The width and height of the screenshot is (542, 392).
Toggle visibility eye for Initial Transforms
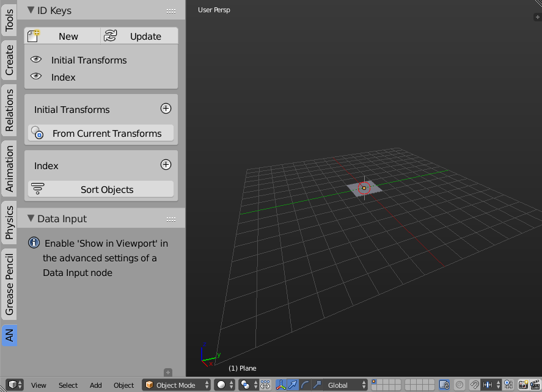pyautogui.click(x=36, y=59)
